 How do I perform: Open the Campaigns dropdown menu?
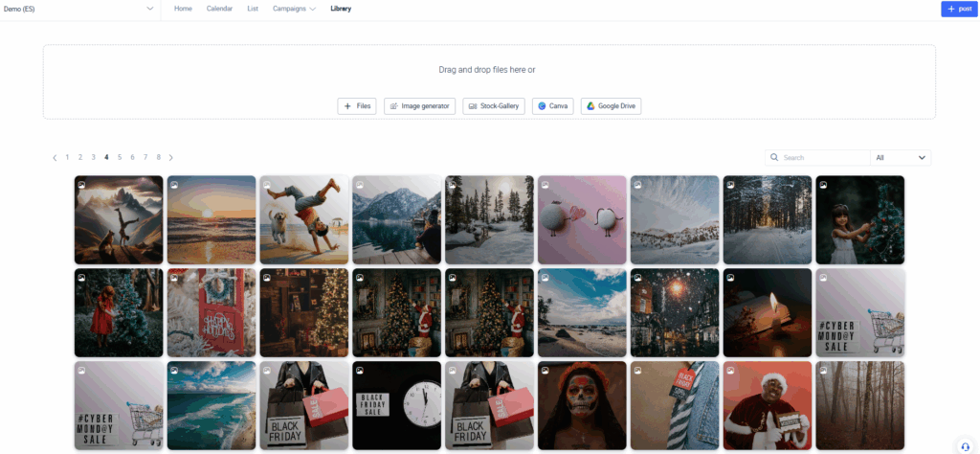tap(294, 9)
